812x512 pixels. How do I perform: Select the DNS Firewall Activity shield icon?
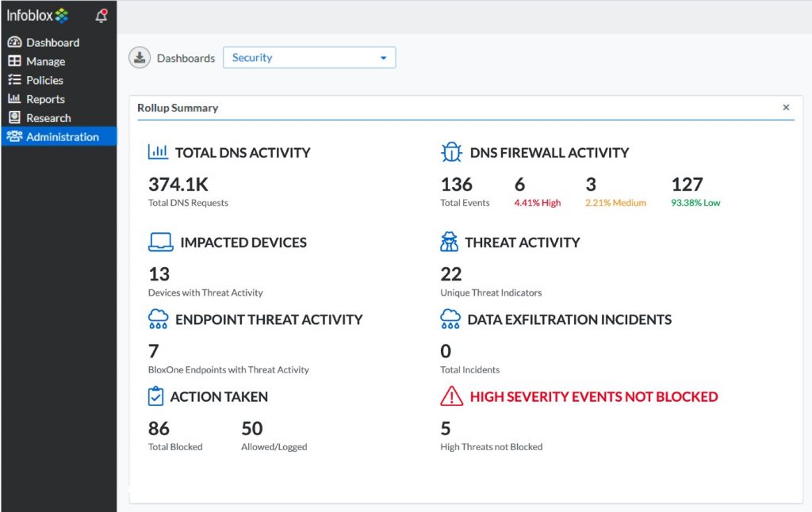(x=450, y=152)
